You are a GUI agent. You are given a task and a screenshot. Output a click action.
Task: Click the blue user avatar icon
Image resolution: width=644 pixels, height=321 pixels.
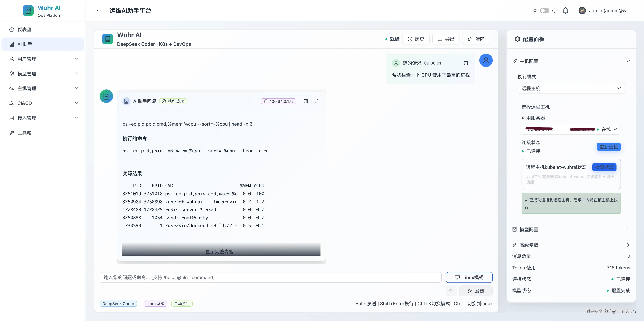coord(486,60)
